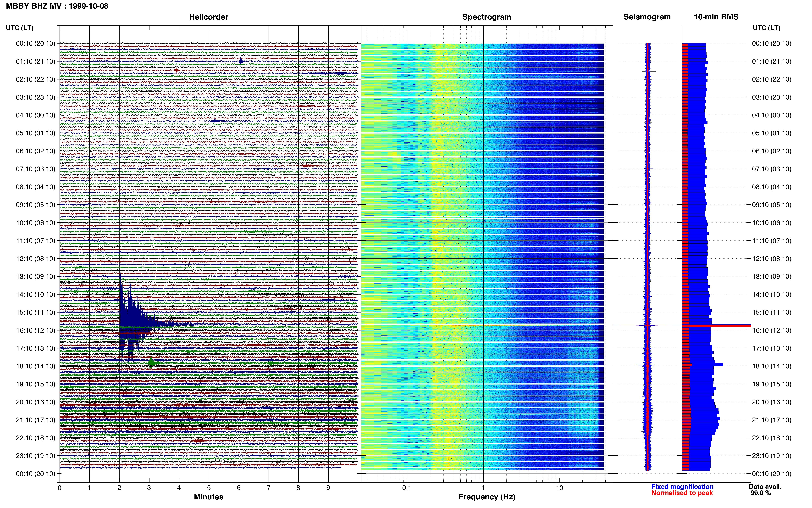Click the Minutes axis tick label '9'

[328, 488]
